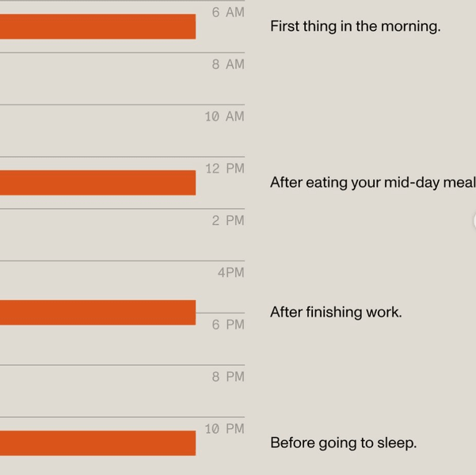
Task: Click 'After finishing work.' text
Action: coord(336,313)
